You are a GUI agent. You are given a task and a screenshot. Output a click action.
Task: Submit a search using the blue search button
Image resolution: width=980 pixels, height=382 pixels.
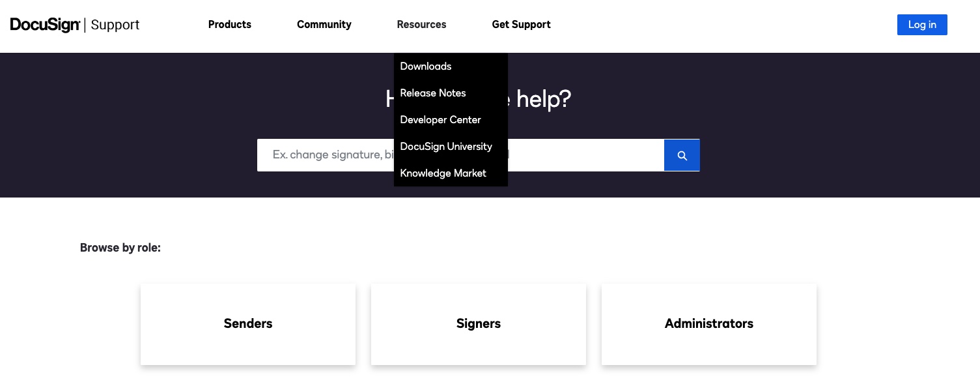coord(682,155)
